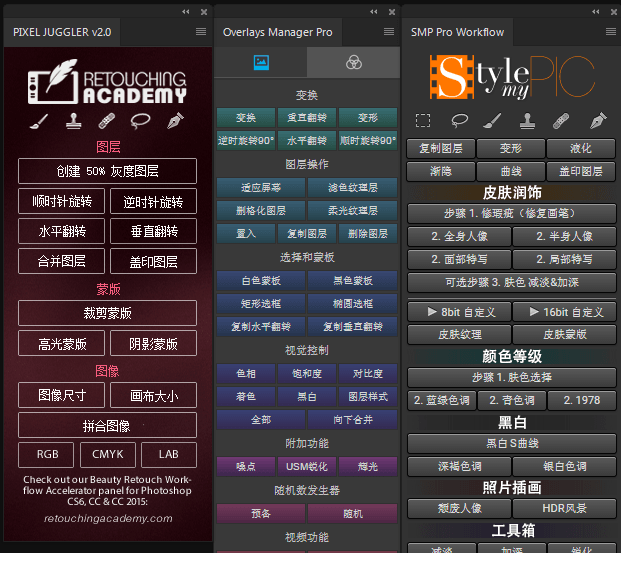Viewport: 621px width, 576px height.
Task: Click 盖印图层 in Pixel Juggler panel
Action: coord(153,261)
